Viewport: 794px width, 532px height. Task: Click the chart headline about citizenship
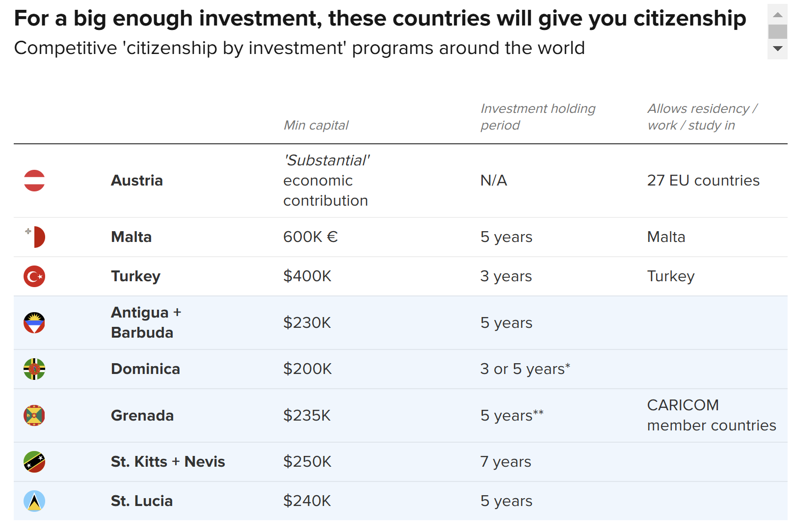pyautogui.click(x=380, y=19)
